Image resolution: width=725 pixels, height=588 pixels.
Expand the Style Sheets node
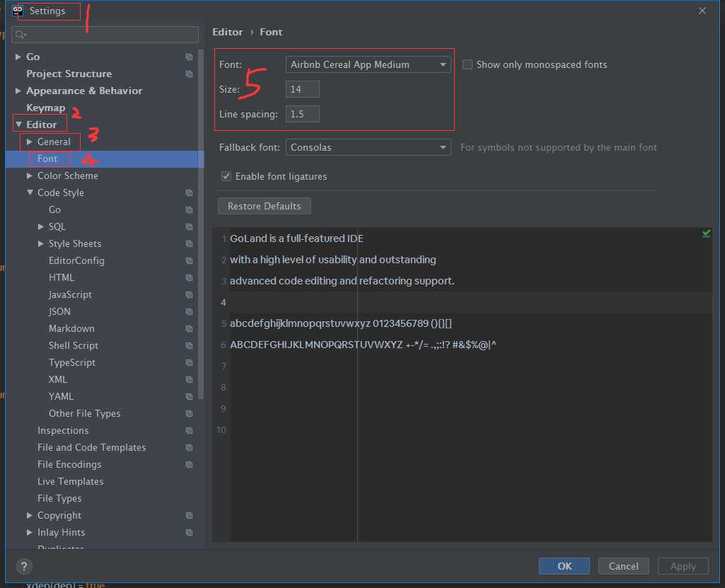pyautogui.click(x=41, y=244)
